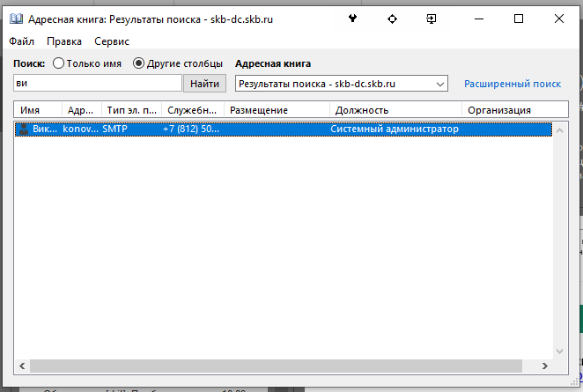
Task: Click the left scroll arrow
Action: pyautogui.click(x=22, y=366)
